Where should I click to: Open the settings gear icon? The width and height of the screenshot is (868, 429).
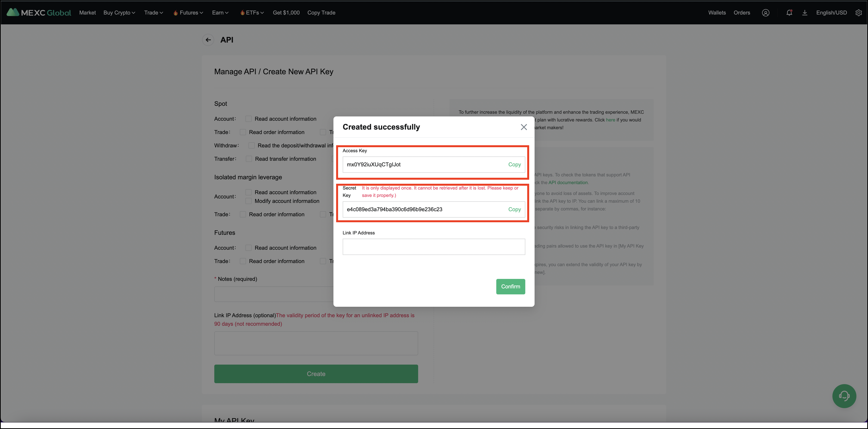[x=859, y=13]
